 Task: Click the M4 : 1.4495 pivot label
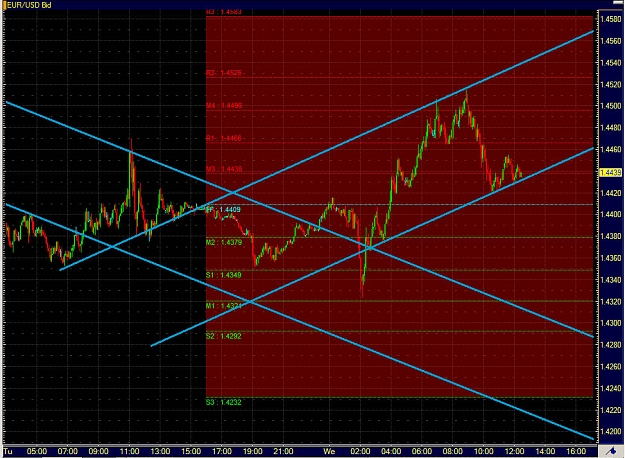(x=224, y=106)
